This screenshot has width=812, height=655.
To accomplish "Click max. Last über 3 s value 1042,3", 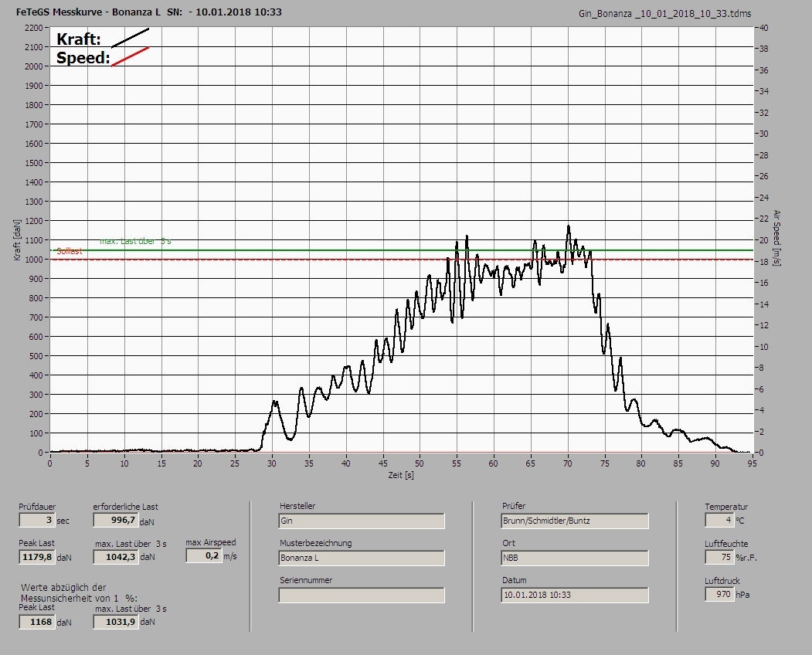I will click(115, 557).
